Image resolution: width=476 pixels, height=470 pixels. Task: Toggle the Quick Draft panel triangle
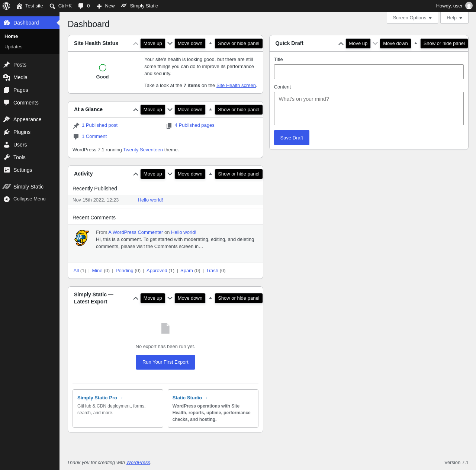pyautogui.click(x=416, y=44)
